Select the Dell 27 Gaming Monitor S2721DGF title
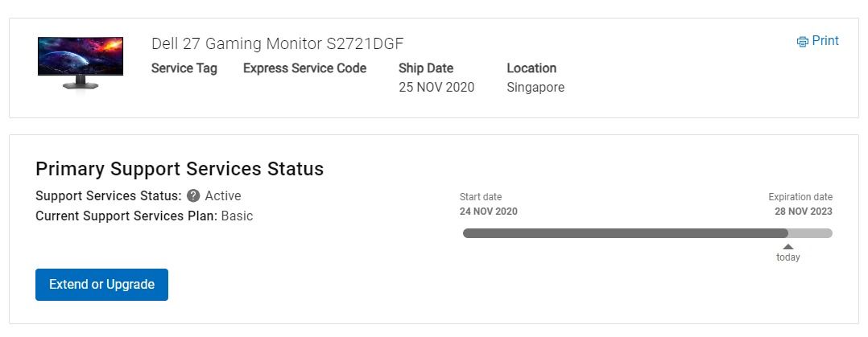Image resolution: width=868 pixels, height=337 pixels. (278, 43)
